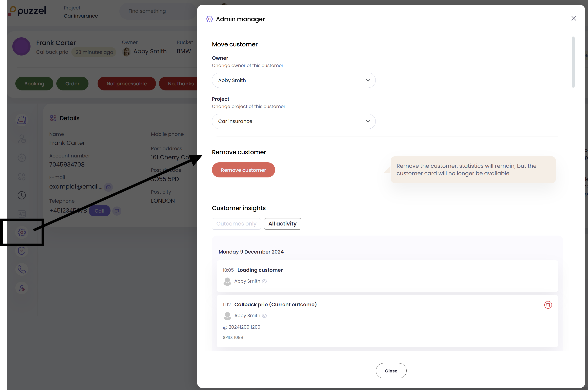Click the gear settings icon in left sidebar

tap(22, 232)
